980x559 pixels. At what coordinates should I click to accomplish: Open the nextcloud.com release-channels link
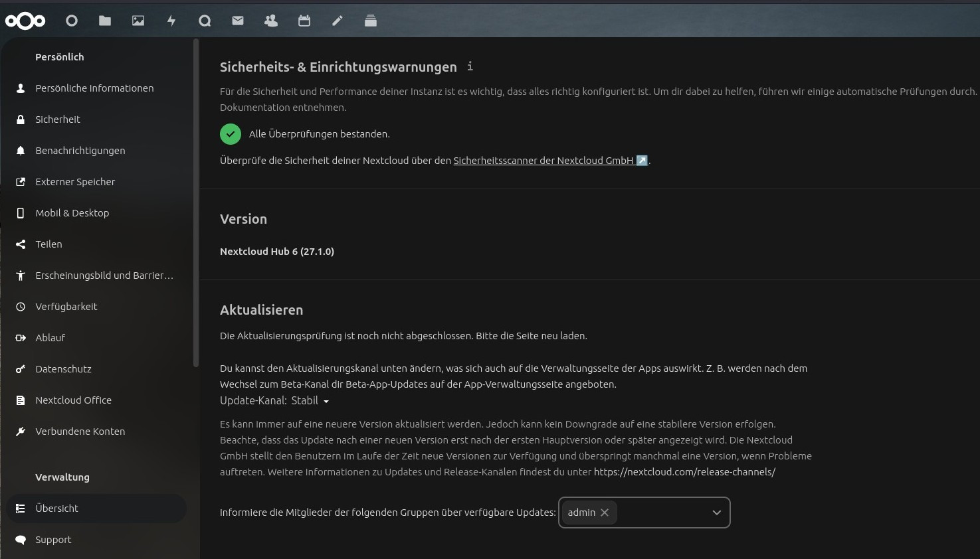(x=684, y=472)
